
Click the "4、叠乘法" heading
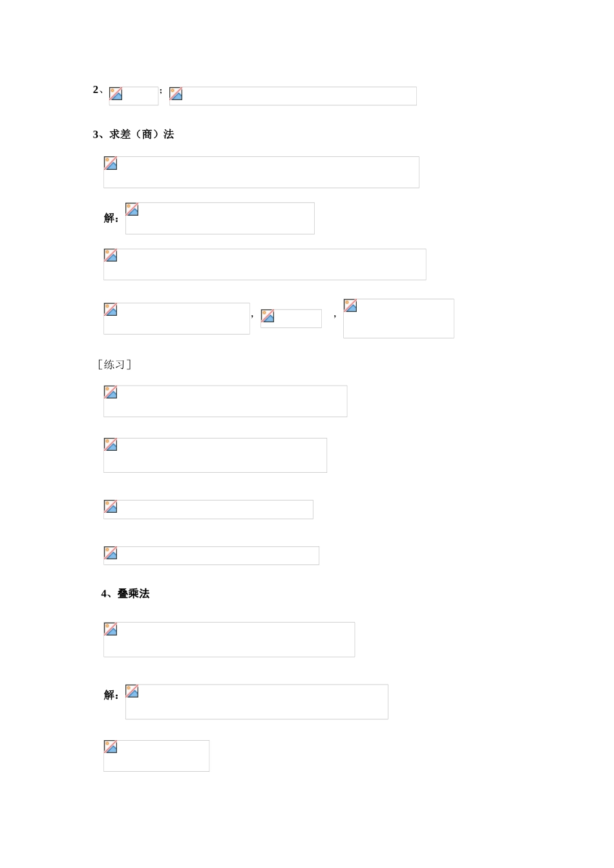tap(125, 594)
